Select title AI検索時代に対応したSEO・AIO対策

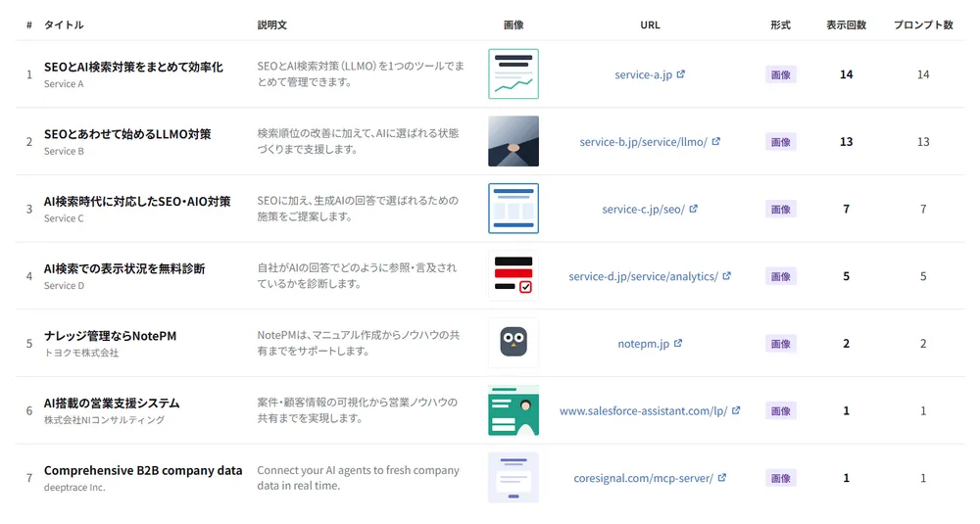tap(137, 202)
